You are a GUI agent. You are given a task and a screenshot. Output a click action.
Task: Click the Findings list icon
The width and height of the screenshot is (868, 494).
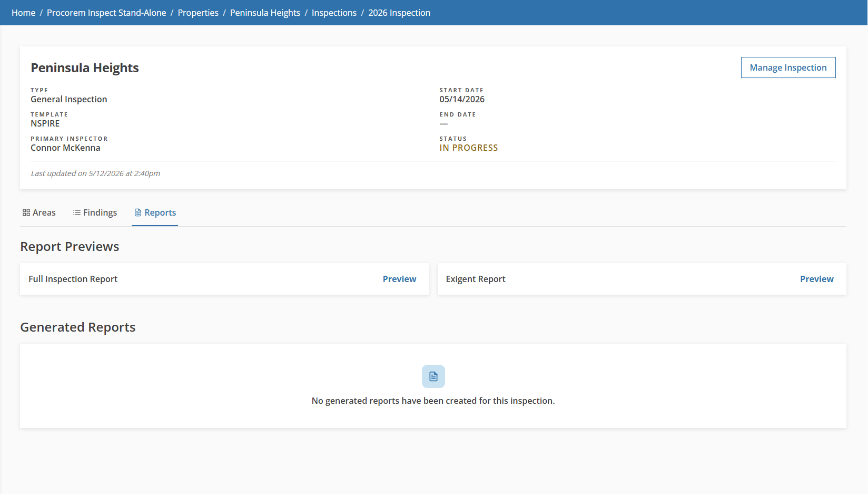coord(77,212)
